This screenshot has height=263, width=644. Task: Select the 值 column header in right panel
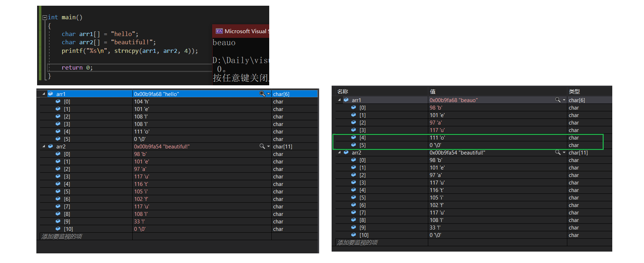click(x=433, y=92)
